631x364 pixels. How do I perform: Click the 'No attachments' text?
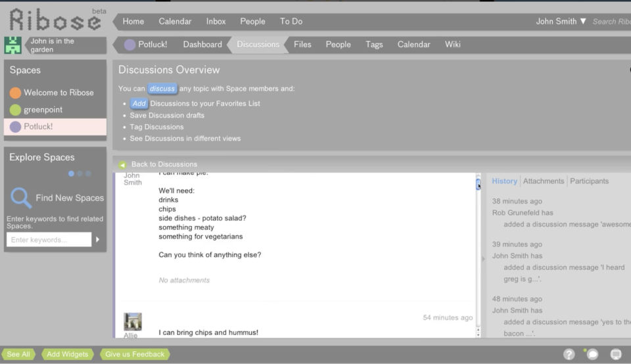click(184, 281)
